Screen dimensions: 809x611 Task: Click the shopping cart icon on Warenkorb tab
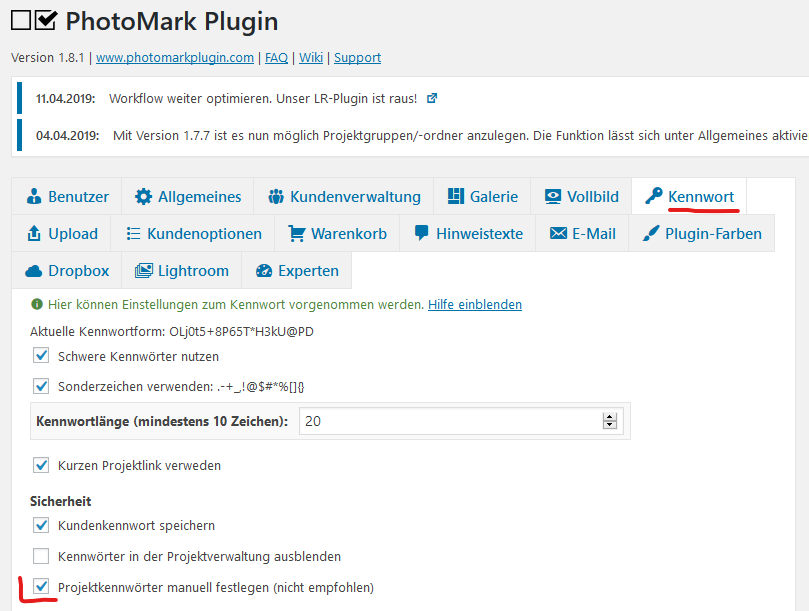(297, 234)
